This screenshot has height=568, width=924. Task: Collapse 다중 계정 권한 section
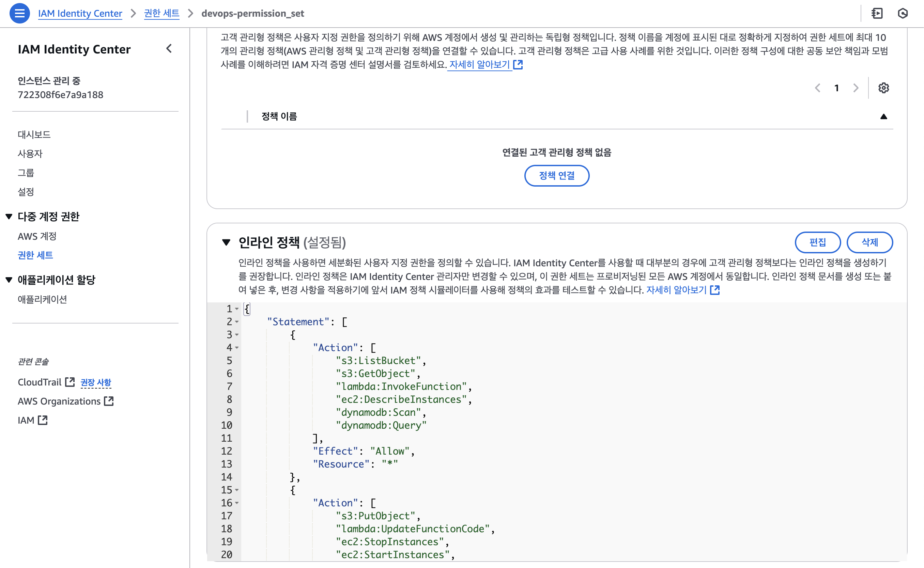click(x=9, y=216)
